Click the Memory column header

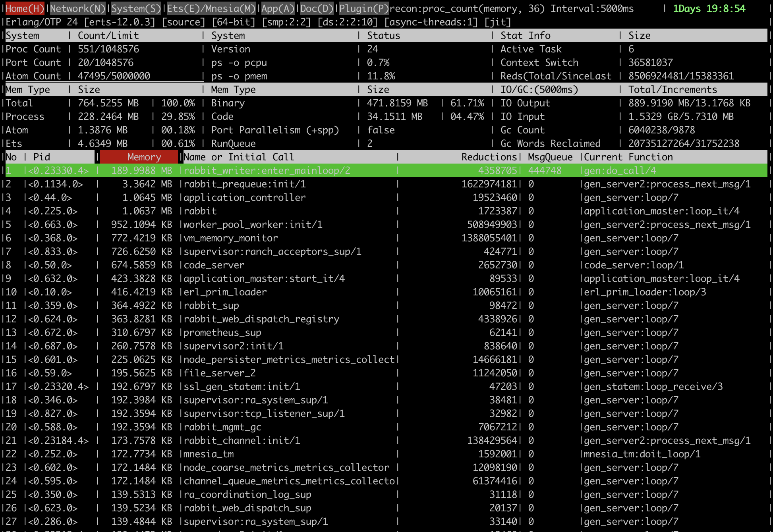coord(139,157)
